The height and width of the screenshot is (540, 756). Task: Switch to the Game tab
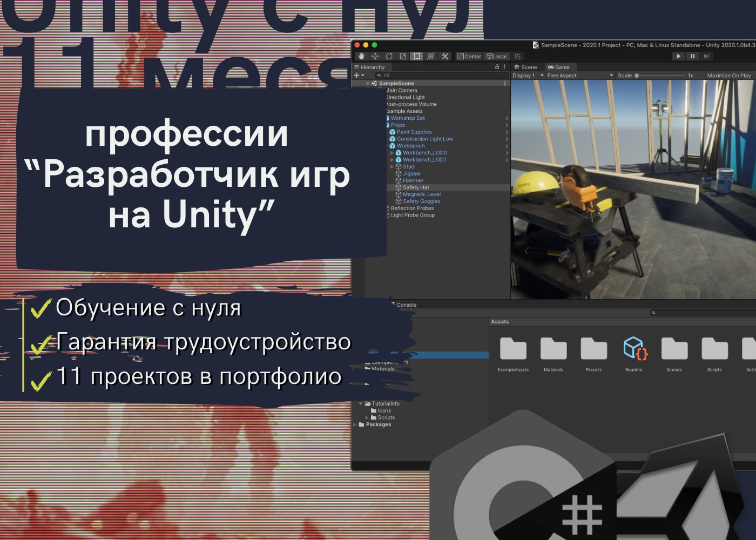pos(559,67)
